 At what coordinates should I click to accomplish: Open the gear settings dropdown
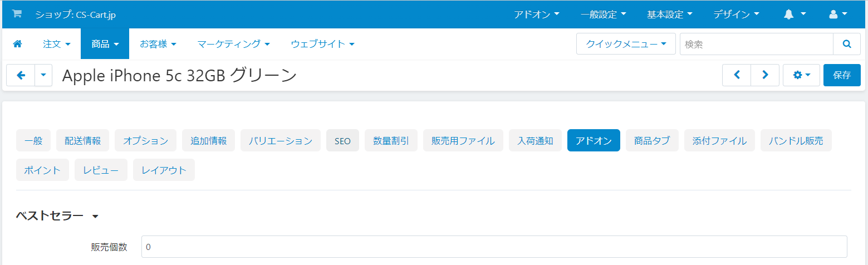(x=801, y=75)
